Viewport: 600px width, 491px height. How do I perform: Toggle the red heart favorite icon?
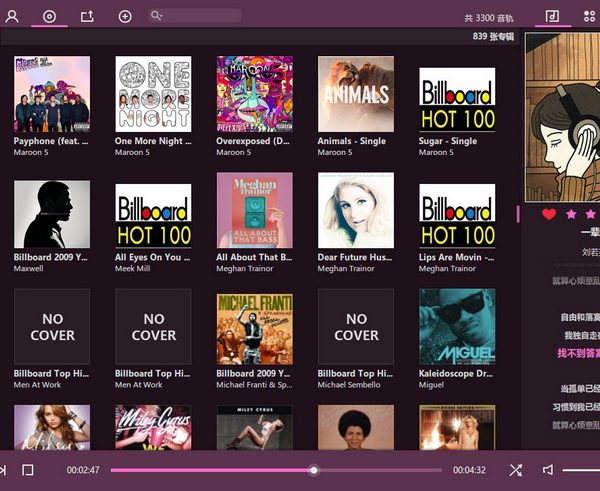tap(549, 214)
